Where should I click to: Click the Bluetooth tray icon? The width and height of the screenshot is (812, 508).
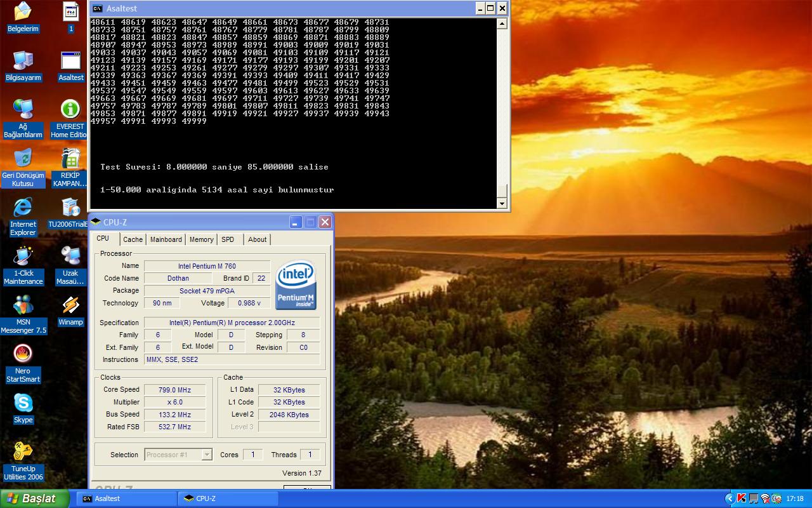pos(776,498)
